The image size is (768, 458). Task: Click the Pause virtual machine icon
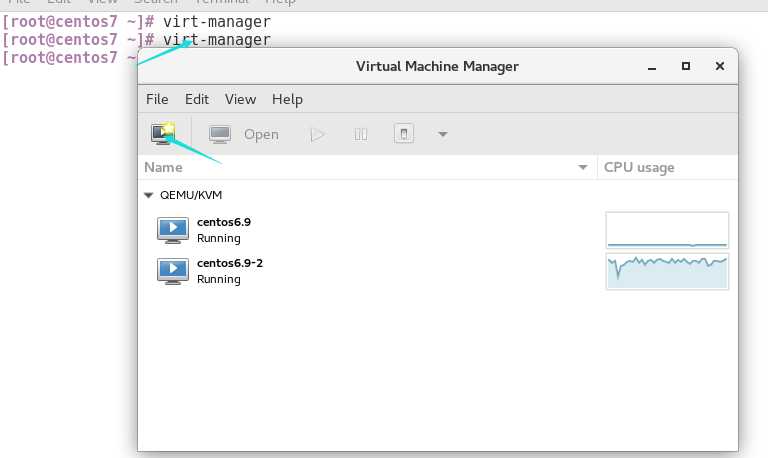coord(360,134)
